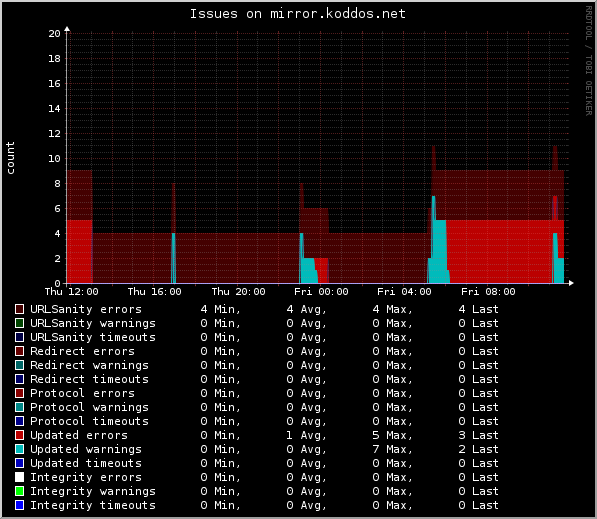597x519 pixels.
Task: Click the RRDTOOL / TOBI OETIKER watermark
Action: pos(589,61)
